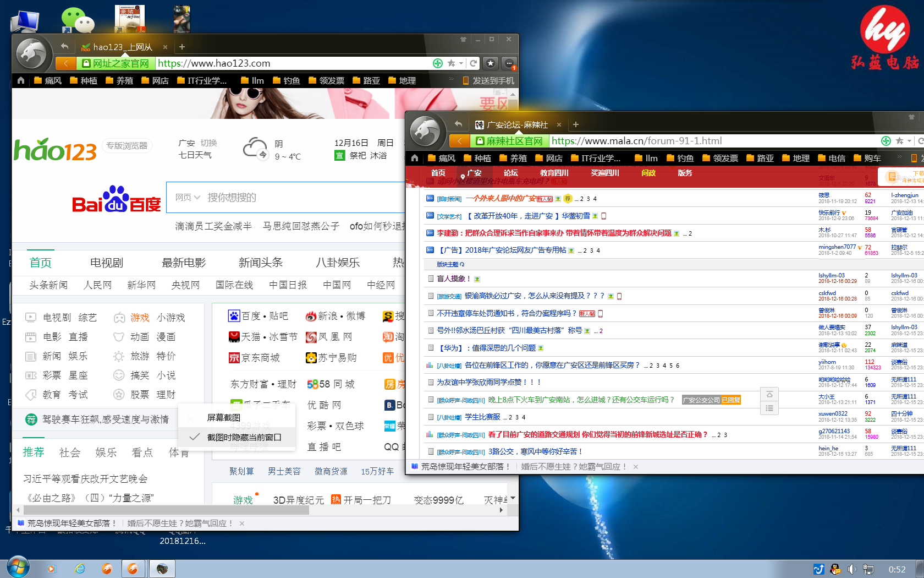Switch to 电视剧 tab on hao123

pyautogui.click(x=107, y=263)
